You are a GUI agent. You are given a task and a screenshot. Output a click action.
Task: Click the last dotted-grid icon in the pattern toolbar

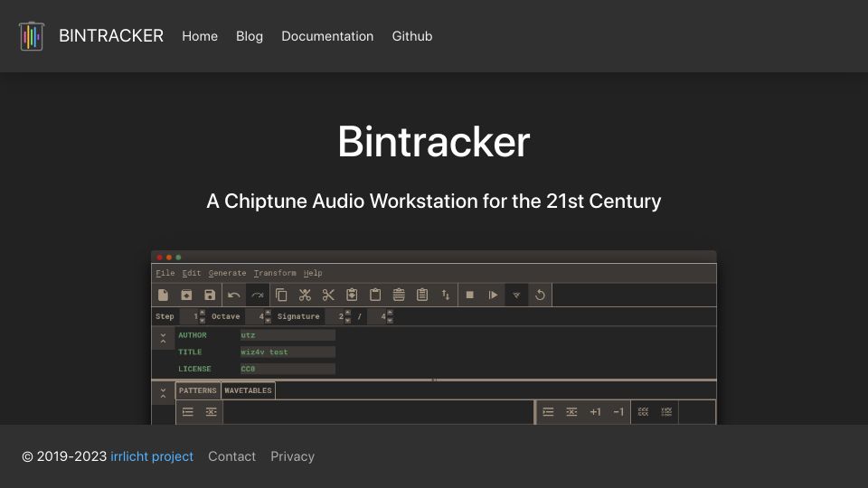tap(666, 412)
